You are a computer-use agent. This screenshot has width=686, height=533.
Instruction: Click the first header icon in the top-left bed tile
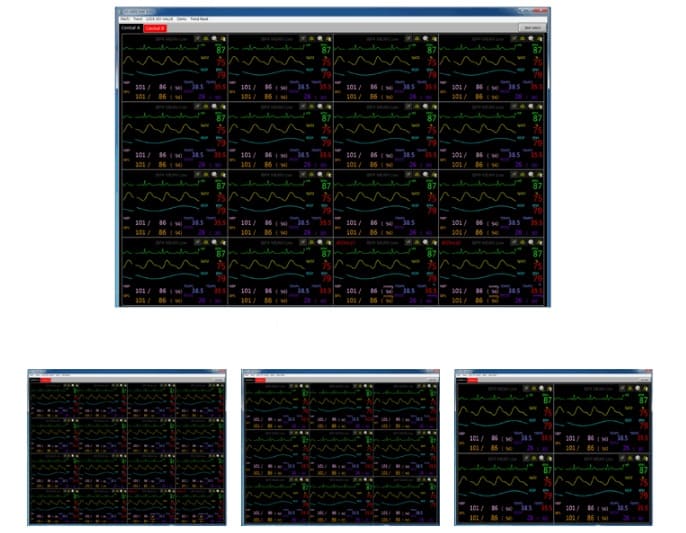tap(198, 38)
